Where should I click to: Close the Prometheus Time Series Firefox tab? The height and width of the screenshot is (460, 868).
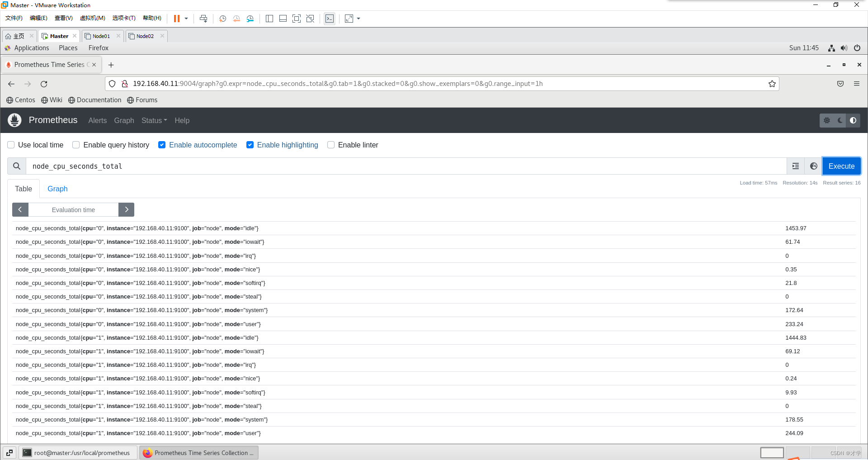[x=94, y=65]
